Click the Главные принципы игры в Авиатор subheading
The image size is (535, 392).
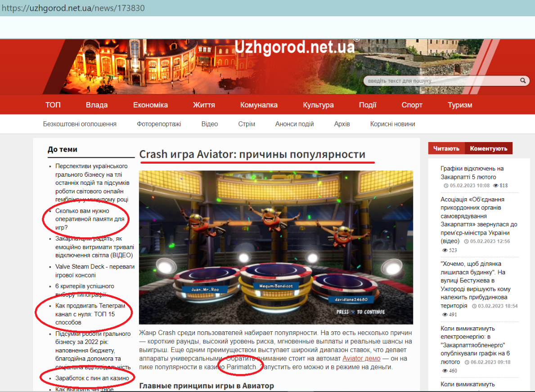[x=207, y=386]
